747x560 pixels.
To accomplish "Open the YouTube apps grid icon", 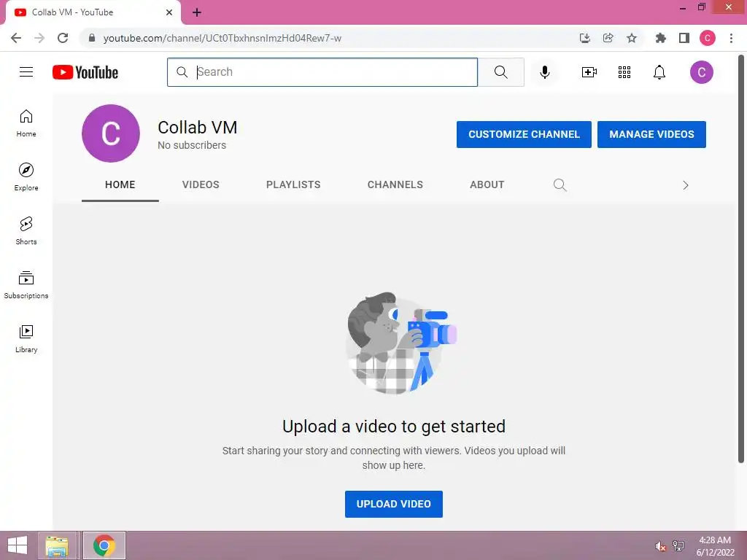I will pos(624,72).
